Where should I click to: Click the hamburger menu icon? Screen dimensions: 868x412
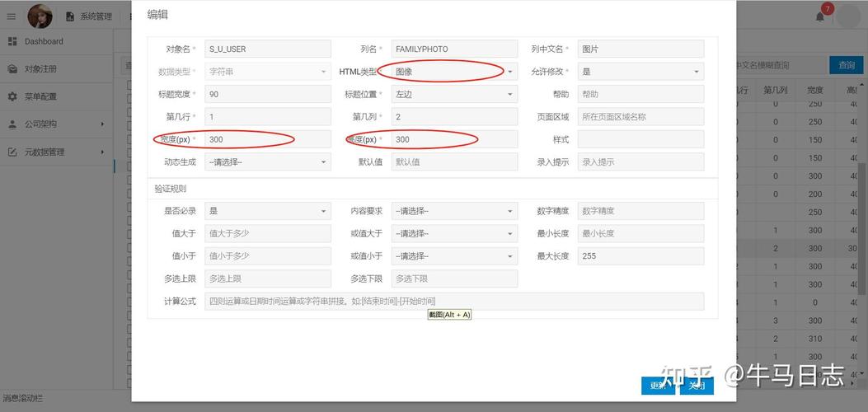12,16
